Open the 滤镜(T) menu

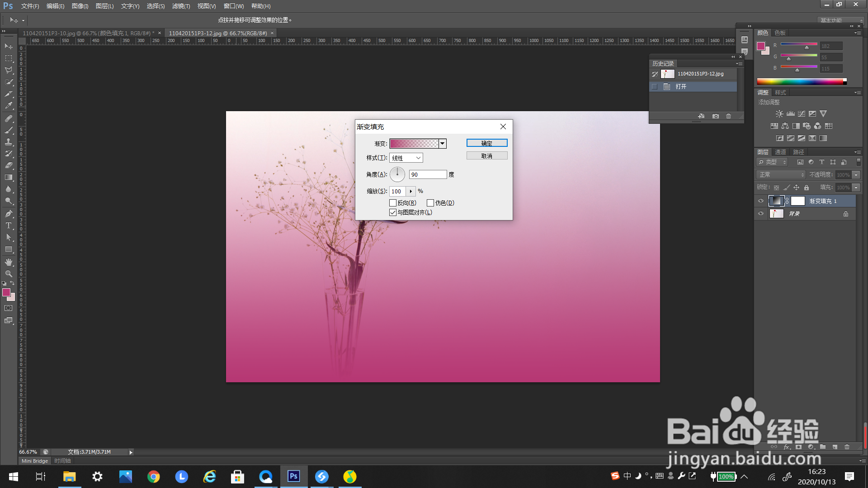(x=181, y=6)
